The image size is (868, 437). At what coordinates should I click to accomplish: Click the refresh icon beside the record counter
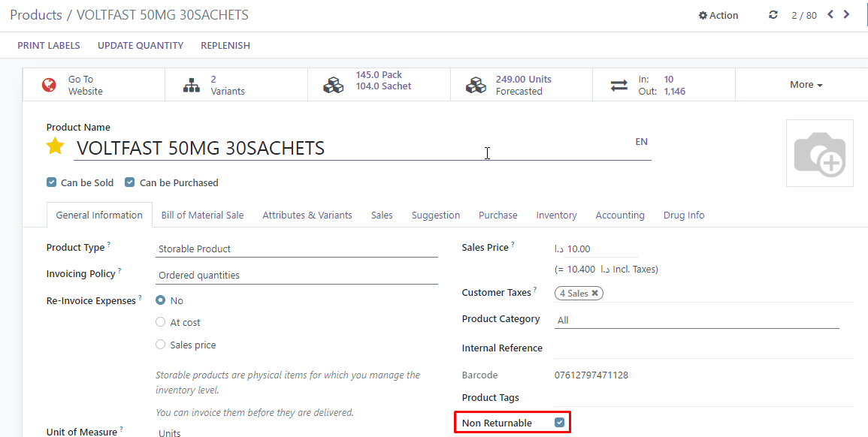[x=773, y=15]
